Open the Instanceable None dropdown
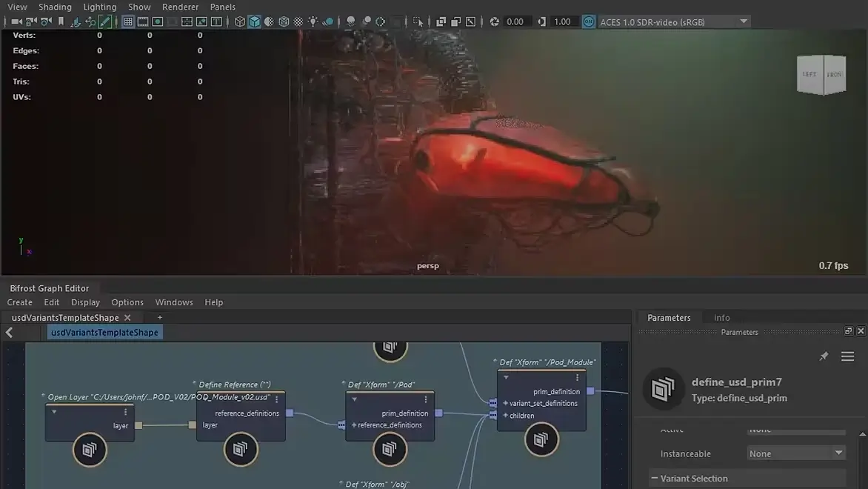This screenshot has width=868, height=489. pos(796,453)
